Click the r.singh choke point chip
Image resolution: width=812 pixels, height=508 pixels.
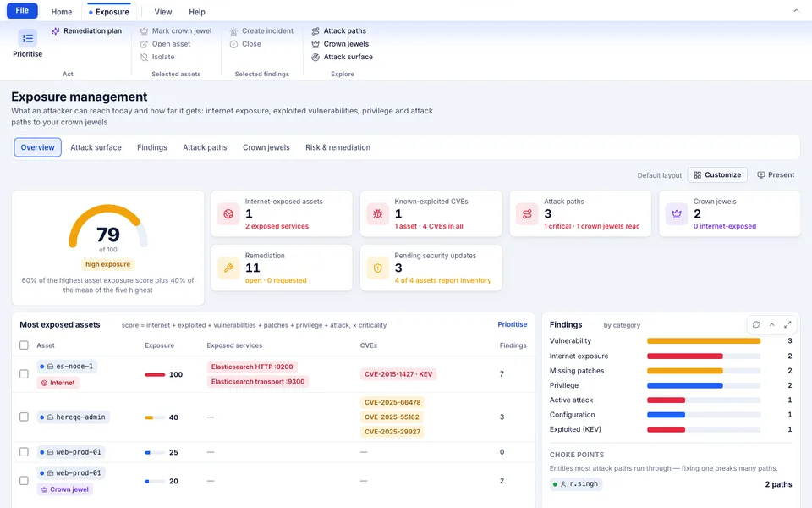(576, 484)
